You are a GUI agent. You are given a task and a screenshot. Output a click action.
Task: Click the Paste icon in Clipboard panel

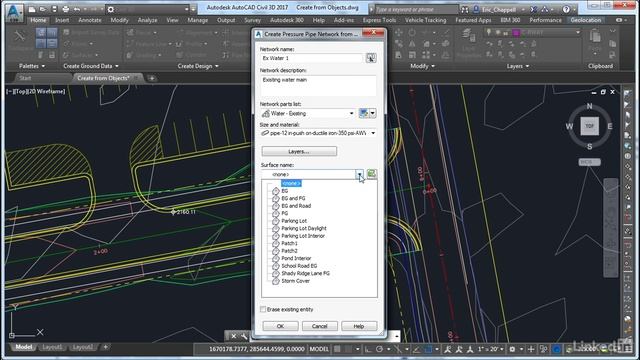595,36
